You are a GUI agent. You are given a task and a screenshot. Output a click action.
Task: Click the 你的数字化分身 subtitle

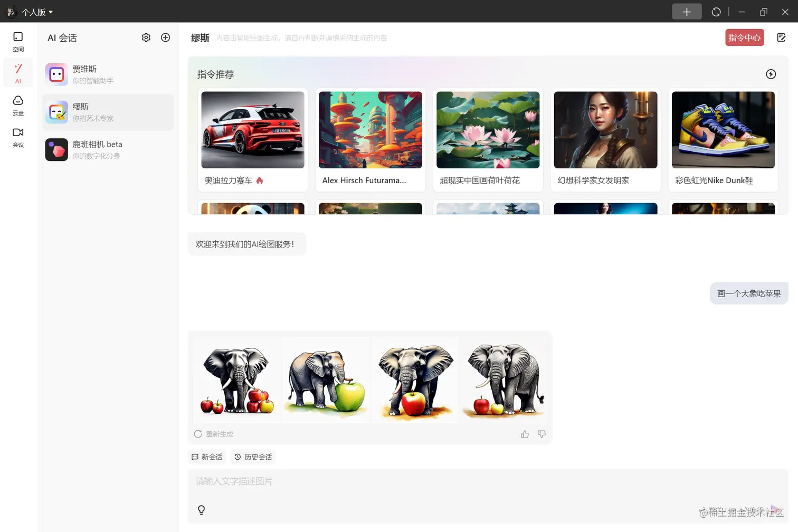[97, 156]
